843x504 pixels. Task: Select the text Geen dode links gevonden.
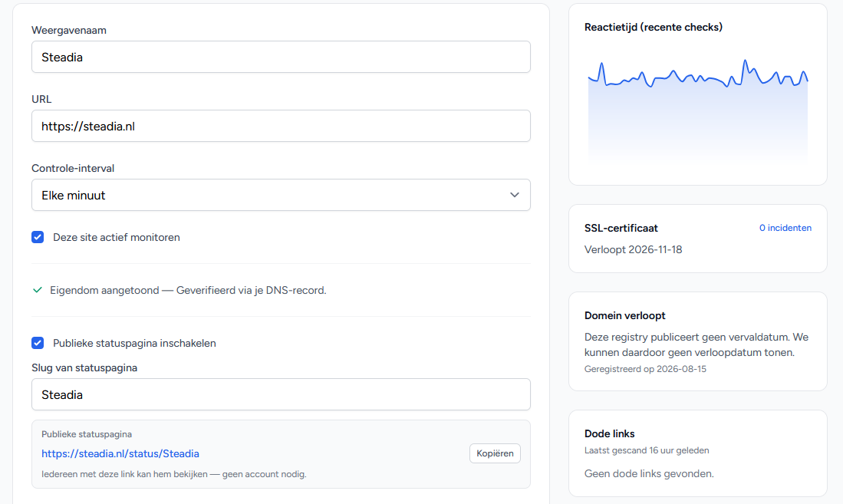click(649, 474)
